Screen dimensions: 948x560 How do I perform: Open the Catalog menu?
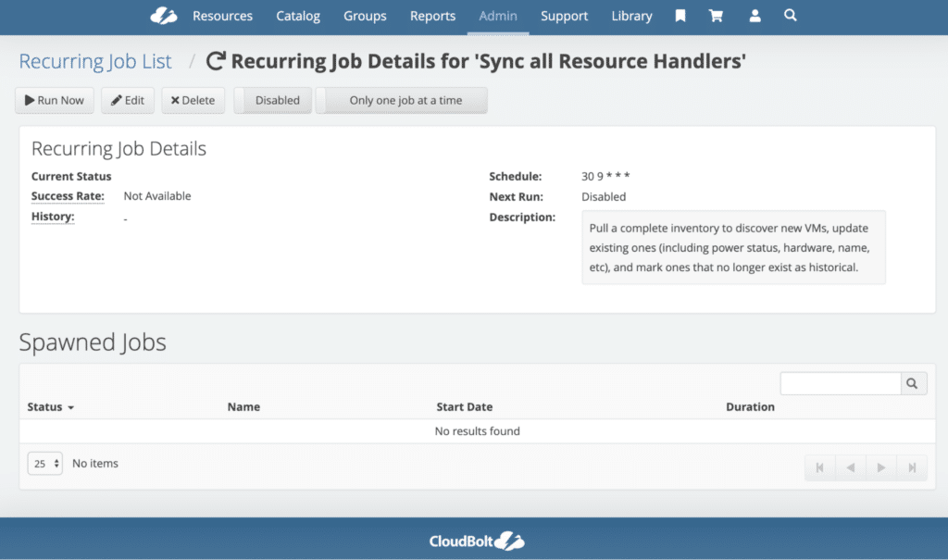click(x=298, y=16)
